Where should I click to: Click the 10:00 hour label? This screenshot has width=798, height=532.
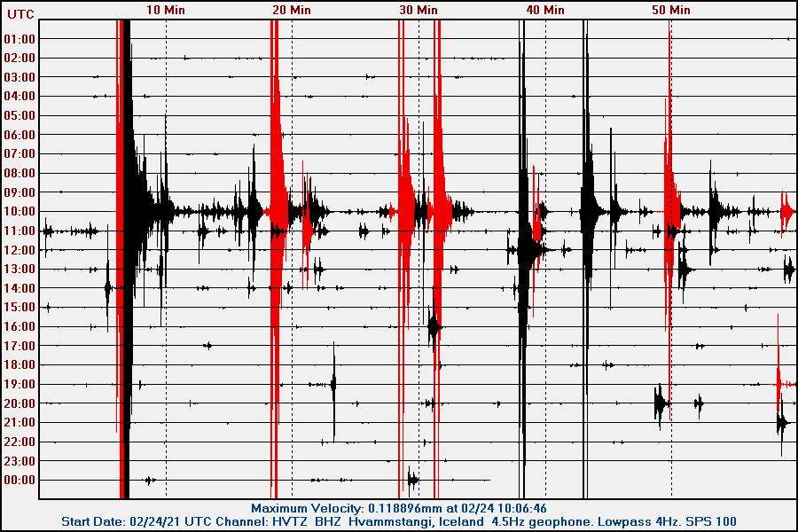[x=20, y=212]
